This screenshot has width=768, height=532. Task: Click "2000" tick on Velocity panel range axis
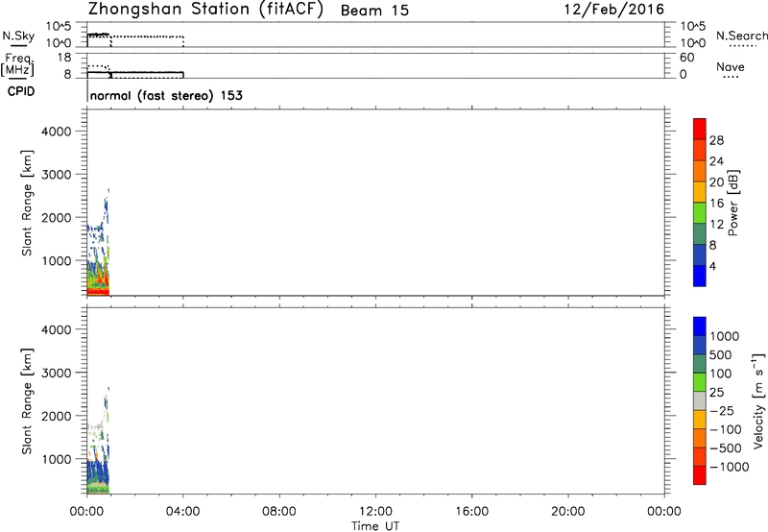coord(57,416)
